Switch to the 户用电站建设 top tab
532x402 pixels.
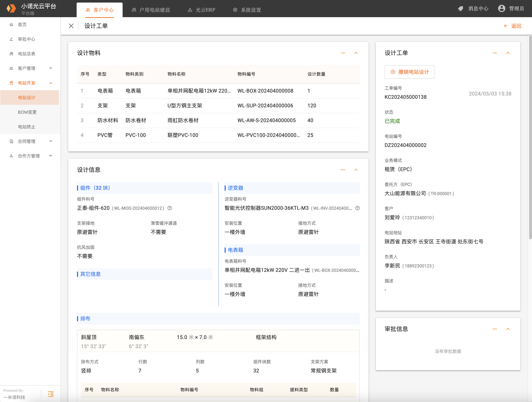(151, 10)
